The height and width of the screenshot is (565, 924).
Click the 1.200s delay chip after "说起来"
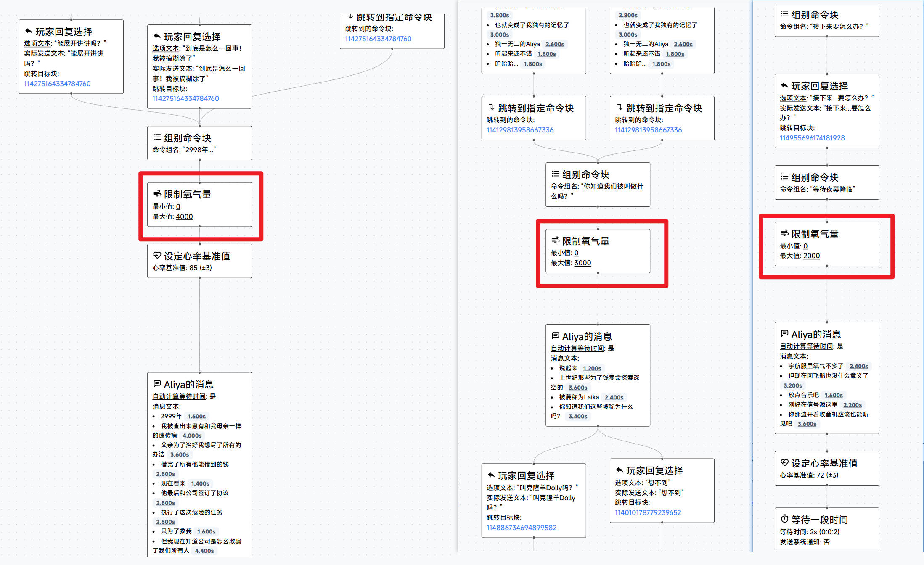pos(592,368)
